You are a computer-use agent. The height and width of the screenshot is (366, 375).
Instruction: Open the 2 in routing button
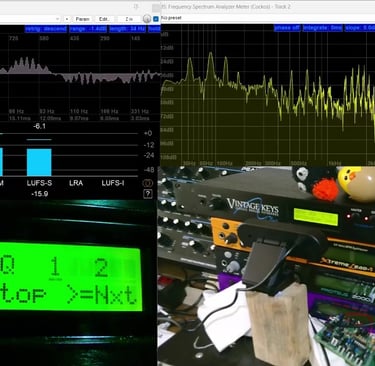click(x=129, y=19)
